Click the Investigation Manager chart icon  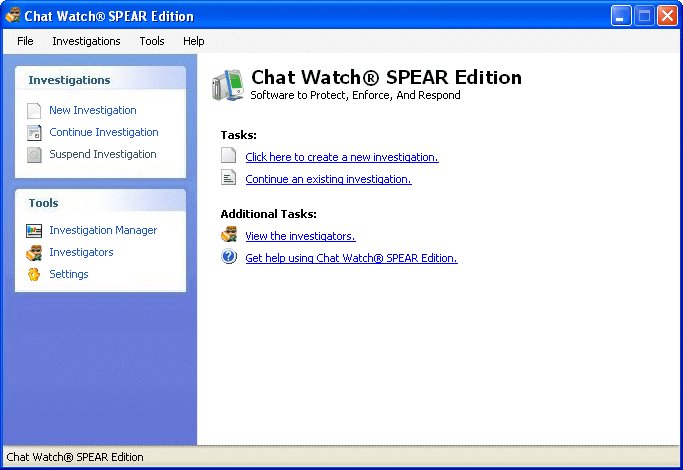34,230
